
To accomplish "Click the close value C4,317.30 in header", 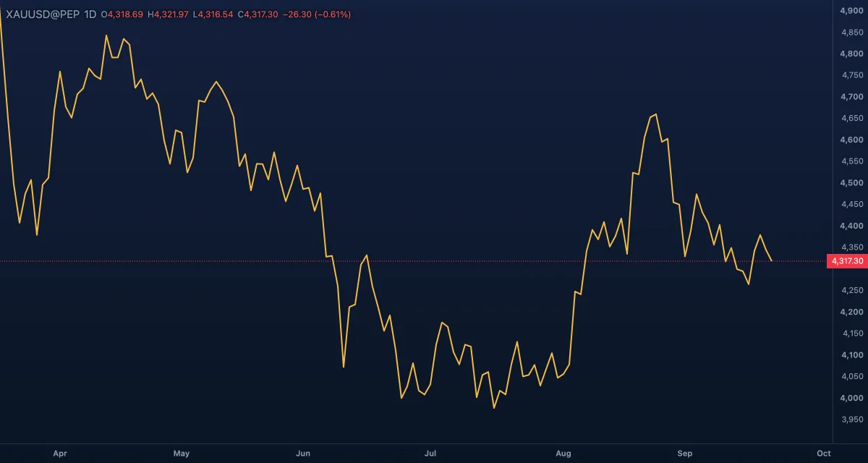I will [x=258, y=14].
